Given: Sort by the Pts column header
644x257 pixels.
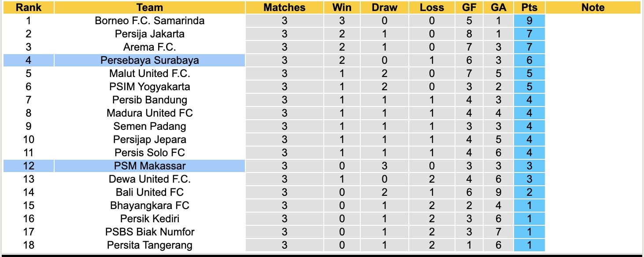Looking at the screenshot, I should [529, 7].
